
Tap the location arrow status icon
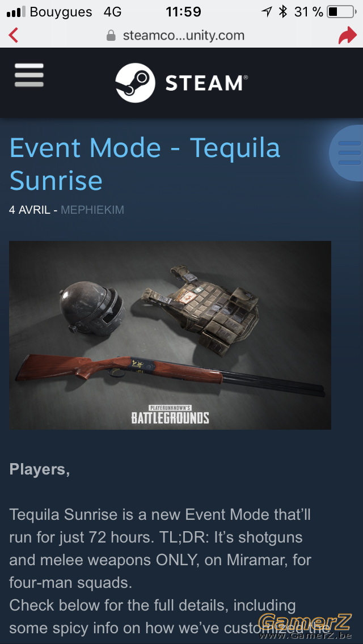267,12
